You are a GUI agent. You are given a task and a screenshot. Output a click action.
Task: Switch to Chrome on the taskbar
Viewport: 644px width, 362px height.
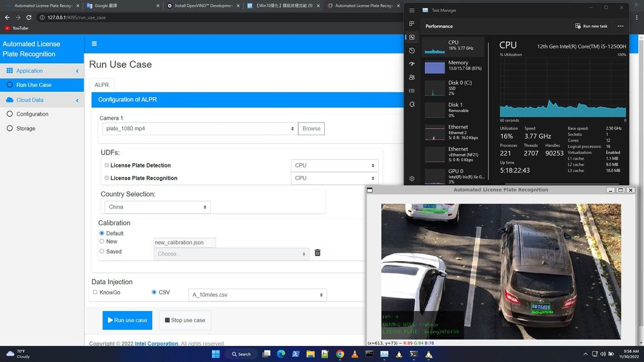click(x=340, y=354)
